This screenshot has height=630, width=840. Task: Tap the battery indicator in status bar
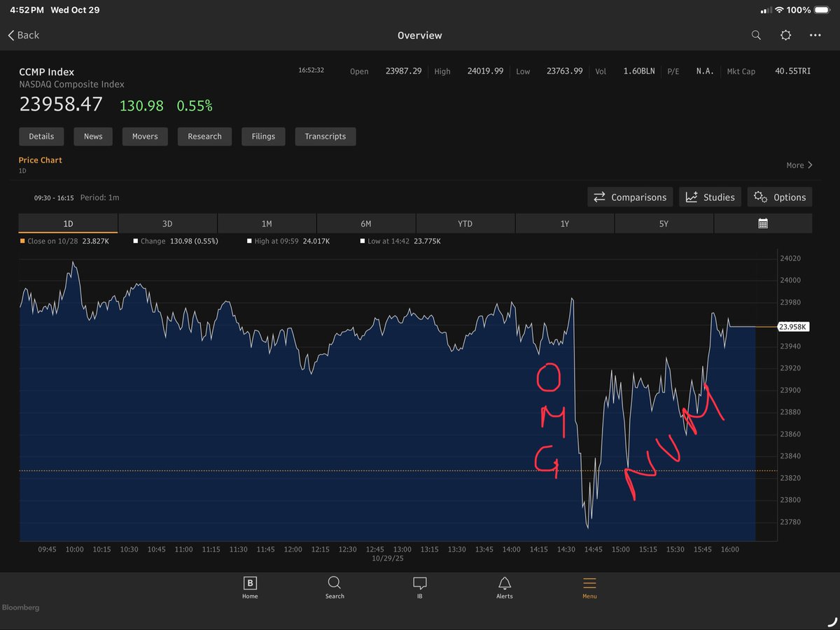coord(820,10)
